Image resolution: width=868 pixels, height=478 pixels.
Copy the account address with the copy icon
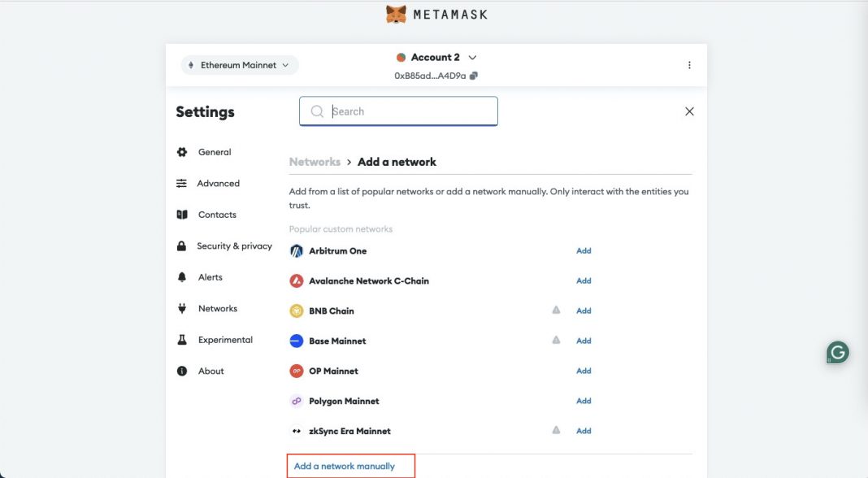click(474, 74)
